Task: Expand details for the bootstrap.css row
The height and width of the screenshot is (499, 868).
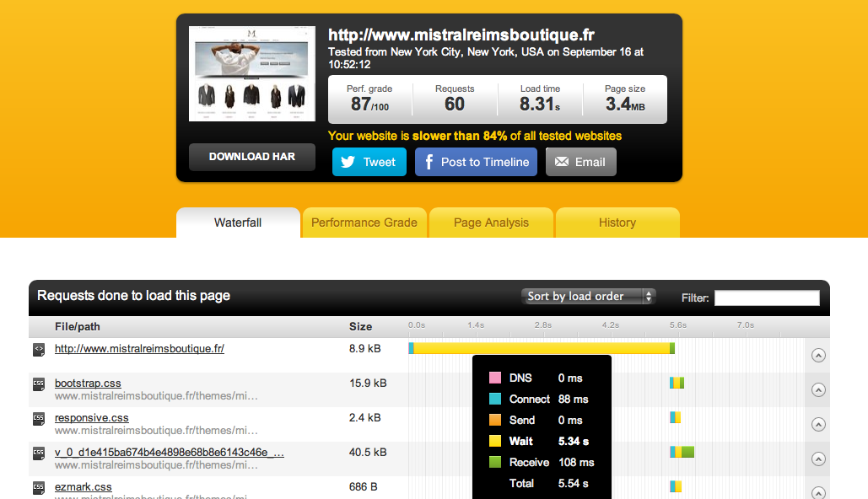Action: click(818, 390)
